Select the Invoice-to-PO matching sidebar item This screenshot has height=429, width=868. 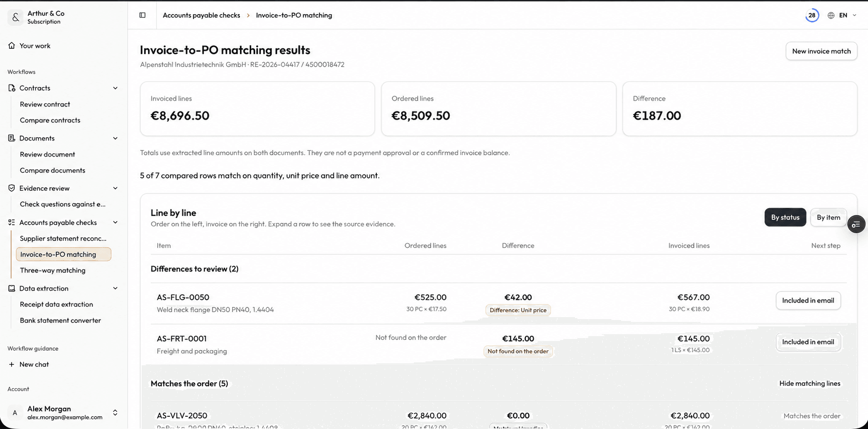coord(64,254)
